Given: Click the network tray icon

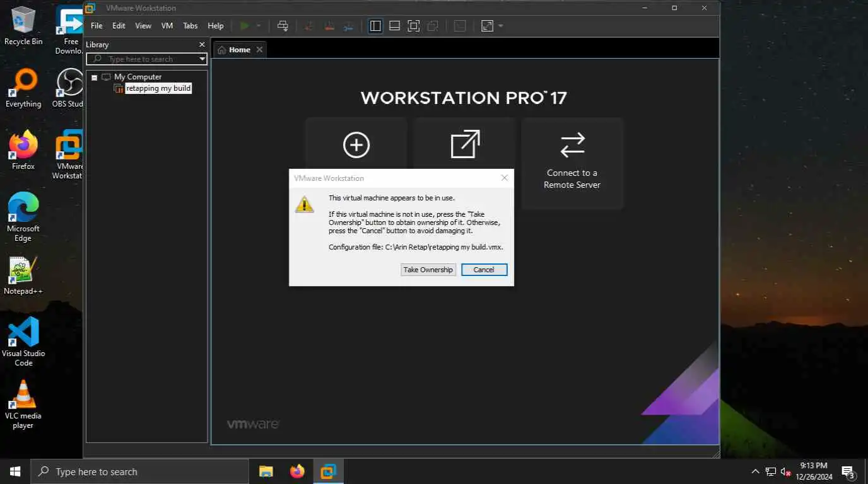Looking at the screenshot, I should tap(771, 471).
